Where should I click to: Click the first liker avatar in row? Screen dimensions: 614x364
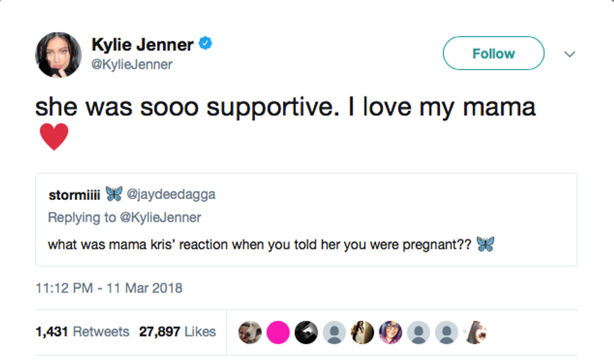250,333
